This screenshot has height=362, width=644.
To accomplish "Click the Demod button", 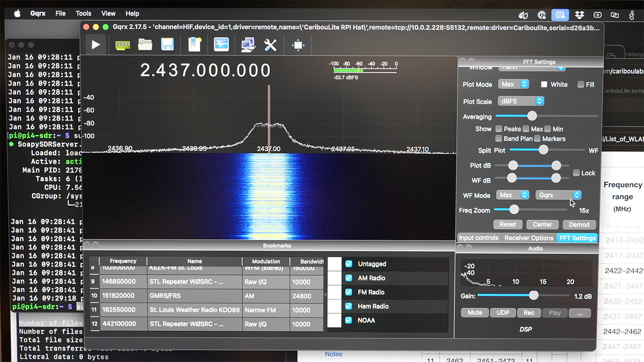I will click(x=579, y=225).
